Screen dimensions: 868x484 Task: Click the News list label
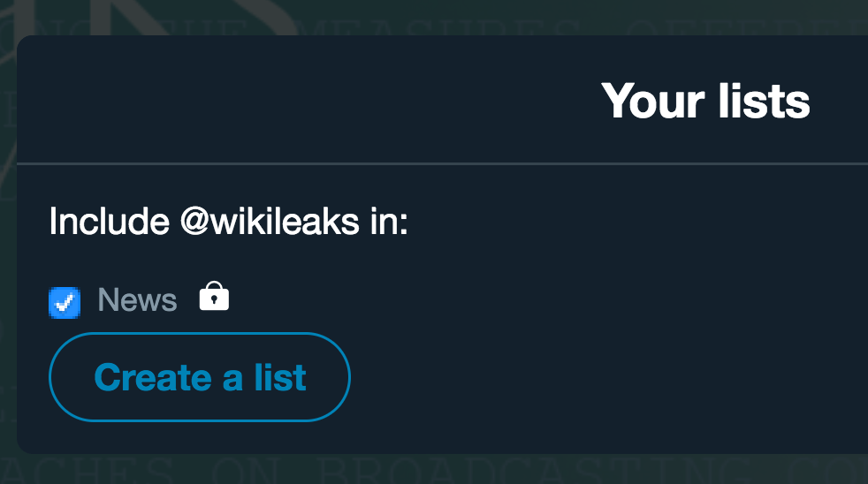pos(137,300)
